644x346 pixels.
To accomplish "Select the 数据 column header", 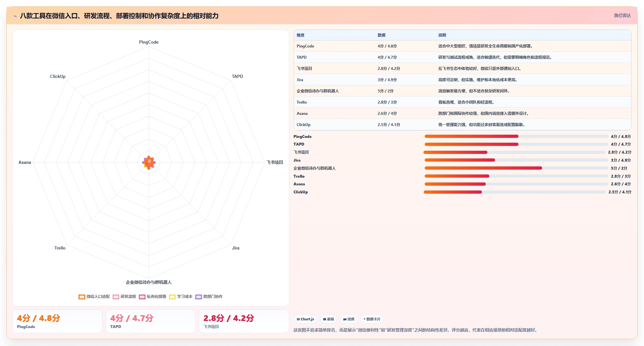I will [381, 35].
